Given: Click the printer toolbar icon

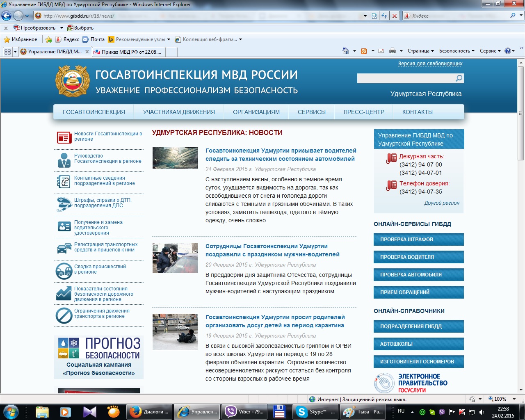Looking at the screenshot, I should 393,51.
